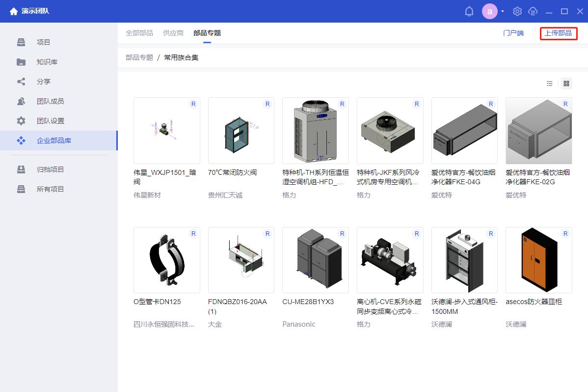Click supplier name 四川永恒强固科技...
The image size is (588, 392).
163,324
